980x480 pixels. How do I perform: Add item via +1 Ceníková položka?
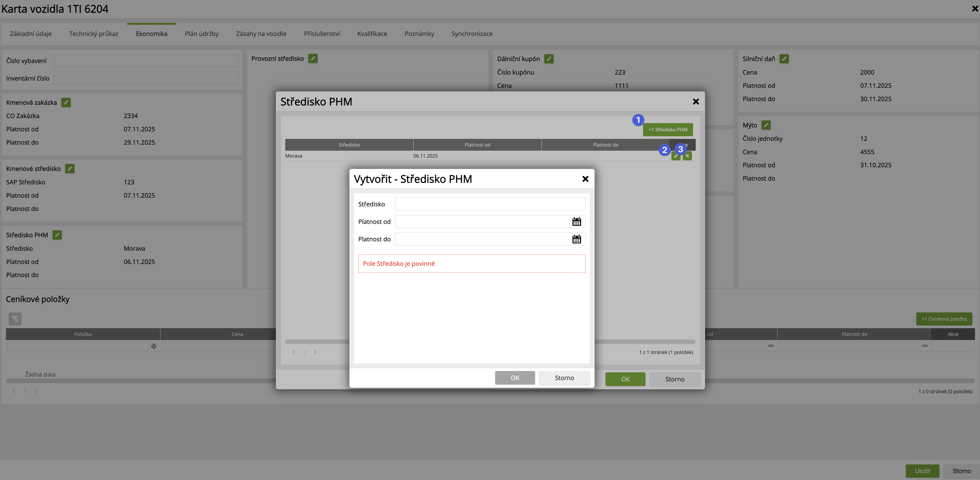944,319
